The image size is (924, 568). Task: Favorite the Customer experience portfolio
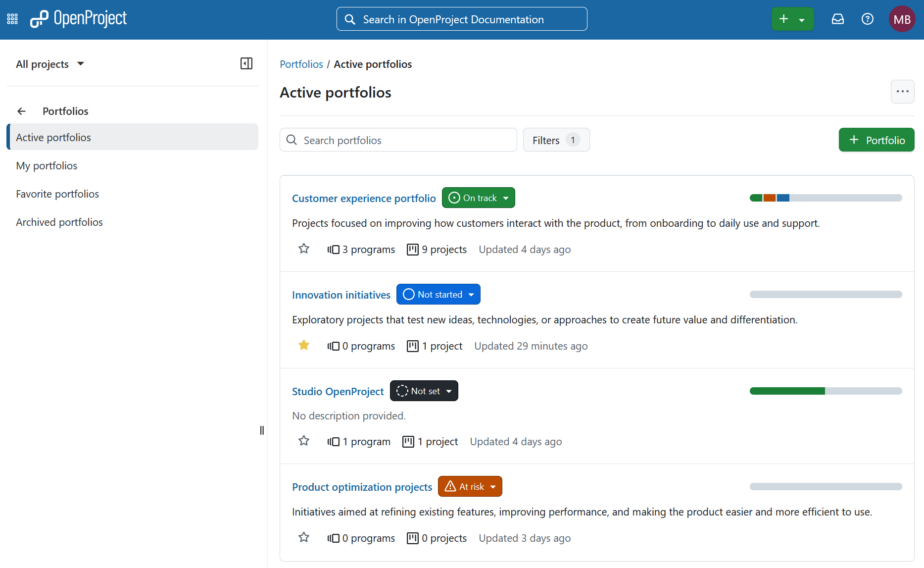(303, 249)
